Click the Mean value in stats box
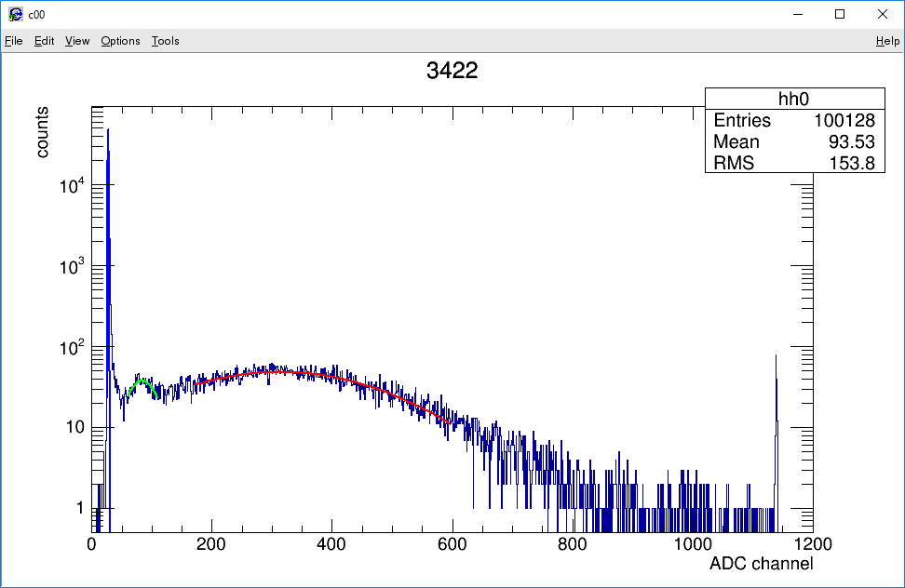905x588 pixels. (851, 141)
